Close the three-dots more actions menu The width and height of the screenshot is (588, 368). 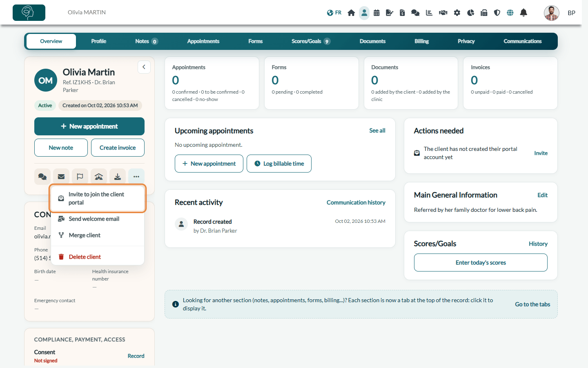pos(136,177)
